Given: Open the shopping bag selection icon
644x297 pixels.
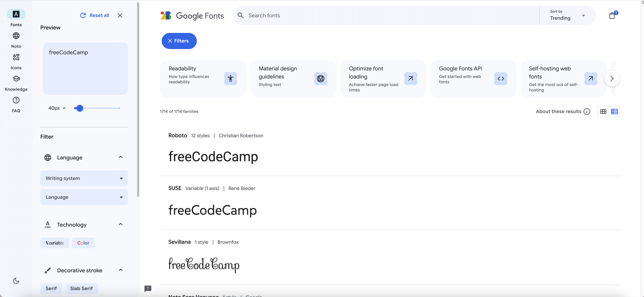Looking at the screenshot, I should [x=612, y=15].
